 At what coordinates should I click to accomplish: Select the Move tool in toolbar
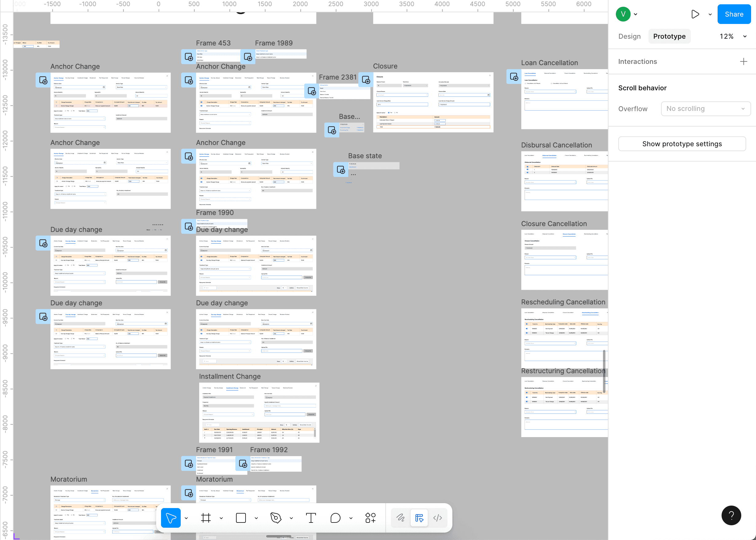click(x=171, y=518)
